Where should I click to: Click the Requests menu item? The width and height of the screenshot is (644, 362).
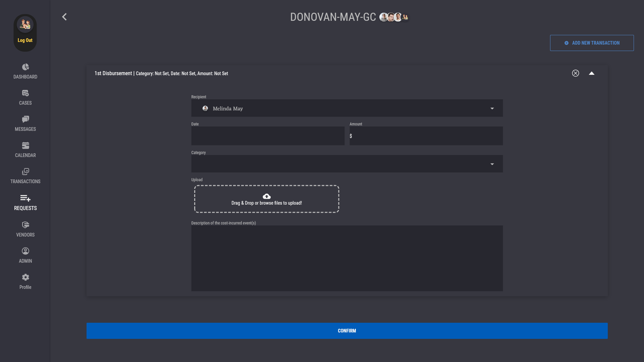coord(25,203)
